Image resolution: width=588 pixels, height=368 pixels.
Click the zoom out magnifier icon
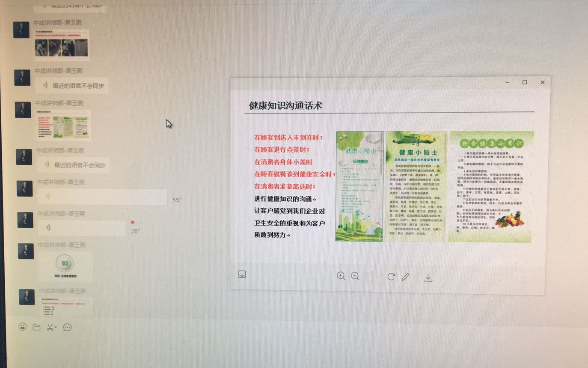point(355,276)
